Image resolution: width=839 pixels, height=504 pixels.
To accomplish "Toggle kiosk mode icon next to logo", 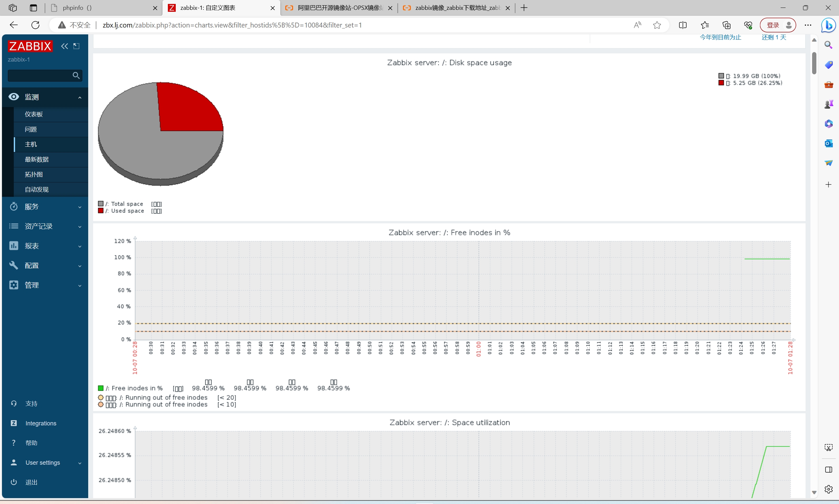I will (76, 46).
